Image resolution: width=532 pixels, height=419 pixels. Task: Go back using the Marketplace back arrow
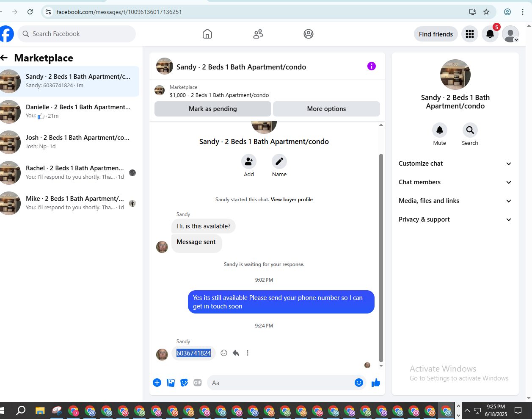coord(4,58)
